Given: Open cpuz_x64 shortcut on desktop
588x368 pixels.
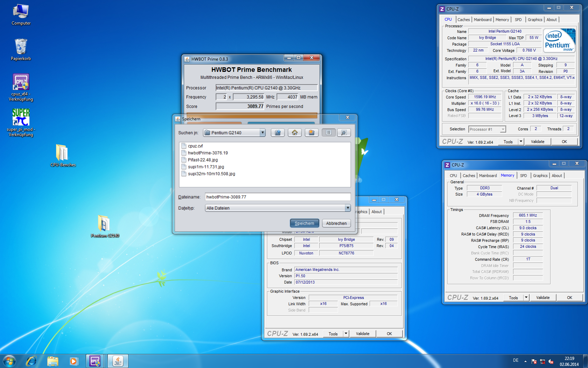Looking at the screenshot, I should point(21,88).
